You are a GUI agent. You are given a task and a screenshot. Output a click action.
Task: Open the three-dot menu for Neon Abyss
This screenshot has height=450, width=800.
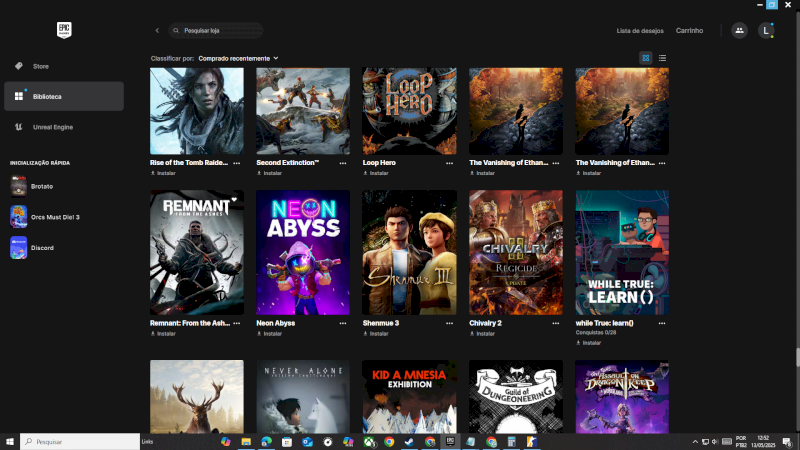pyautogui.click(x=343, y=324)
